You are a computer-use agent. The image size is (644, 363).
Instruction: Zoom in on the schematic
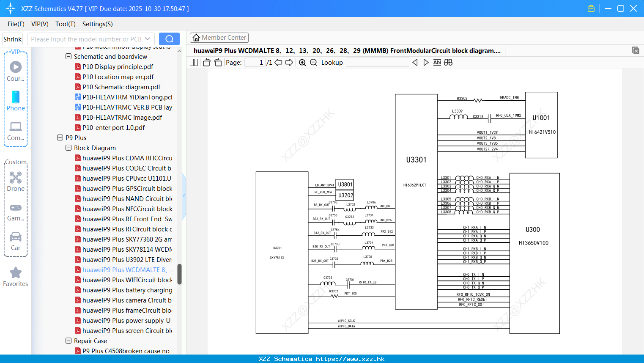[x=302, y=63]
